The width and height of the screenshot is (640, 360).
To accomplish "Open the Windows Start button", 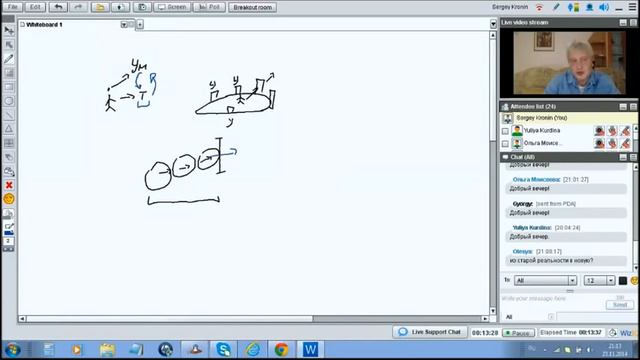I will point(13,350).
